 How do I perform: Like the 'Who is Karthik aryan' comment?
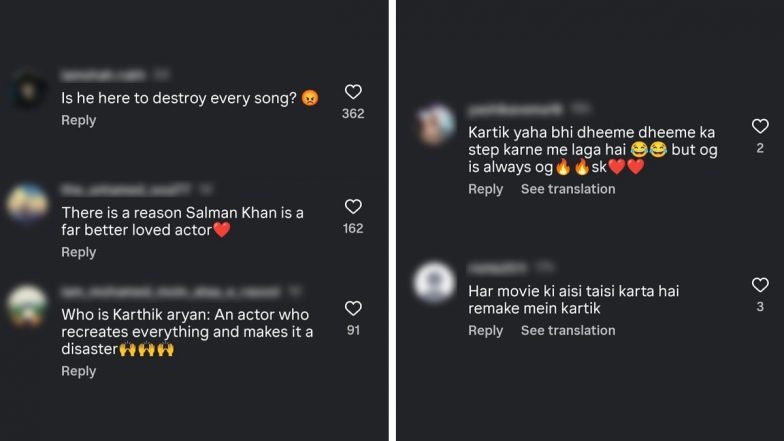(x=353, y=308)
